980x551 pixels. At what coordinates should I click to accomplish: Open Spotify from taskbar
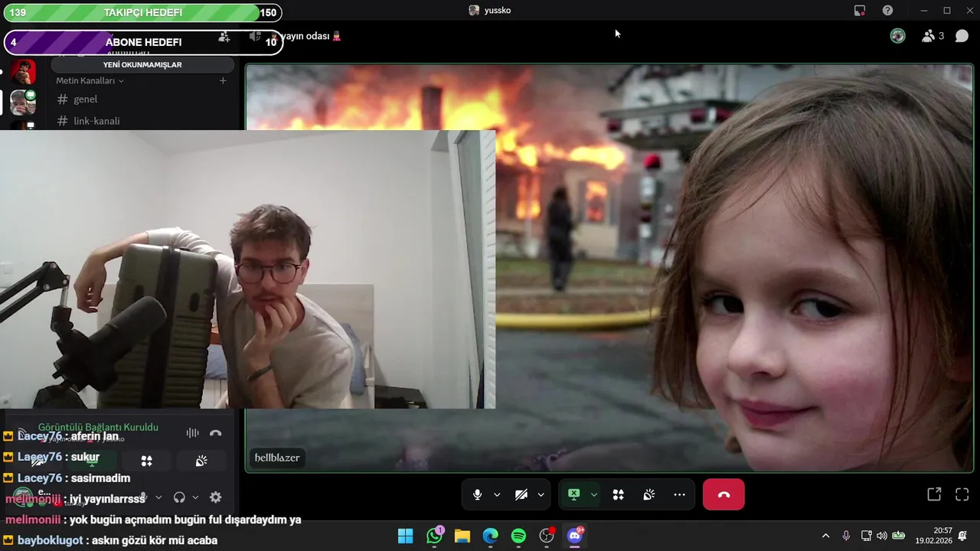(x=518, y=536)
